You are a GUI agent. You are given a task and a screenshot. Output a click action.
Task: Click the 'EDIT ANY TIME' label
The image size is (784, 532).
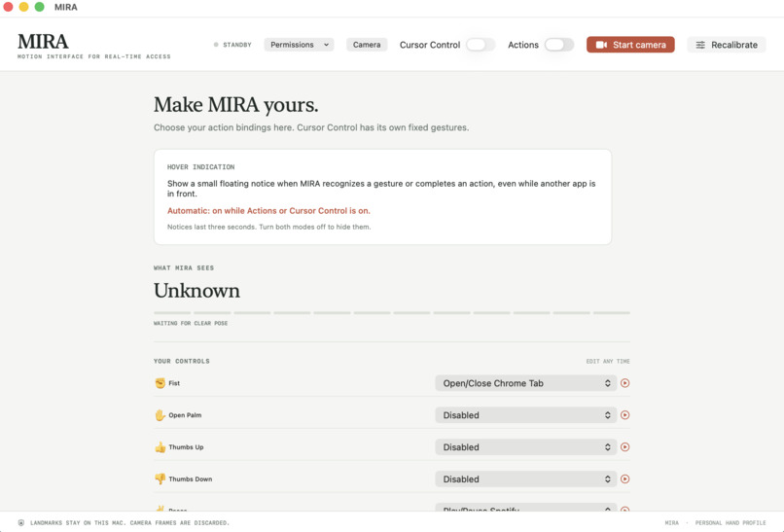[608, 361]
